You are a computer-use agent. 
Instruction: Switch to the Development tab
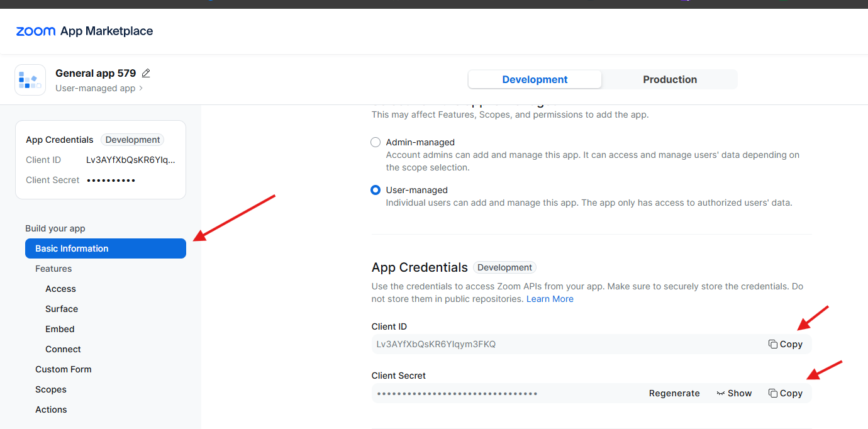(535, 80)
